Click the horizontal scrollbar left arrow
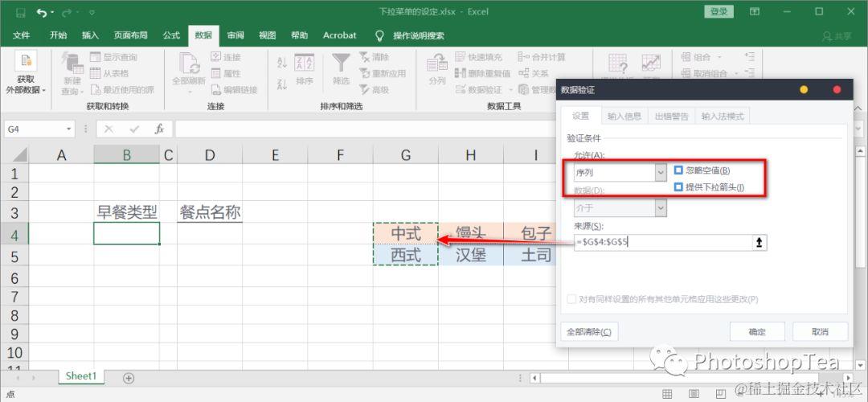Viewport: 868px width, 402px height. [534, 378]
